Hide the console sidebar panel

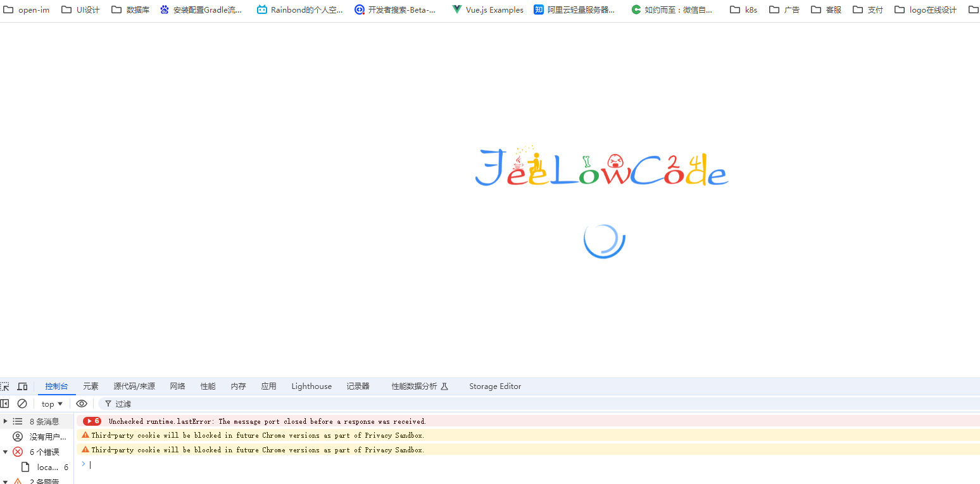click(5, 404)
